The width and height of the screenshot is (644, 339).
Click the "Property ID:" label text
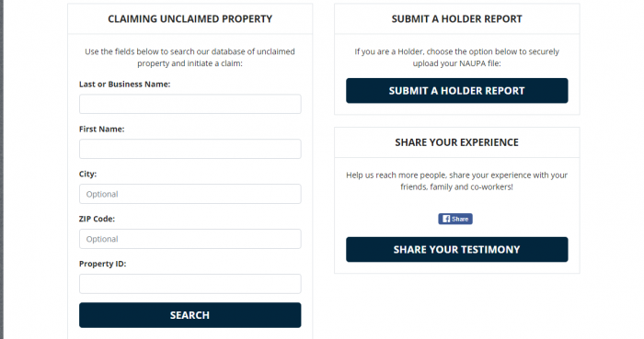coord(103,264)
